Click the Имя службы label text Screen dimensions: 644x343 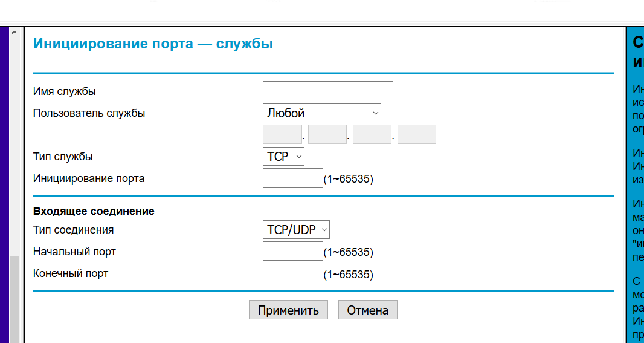click(65, 91)
